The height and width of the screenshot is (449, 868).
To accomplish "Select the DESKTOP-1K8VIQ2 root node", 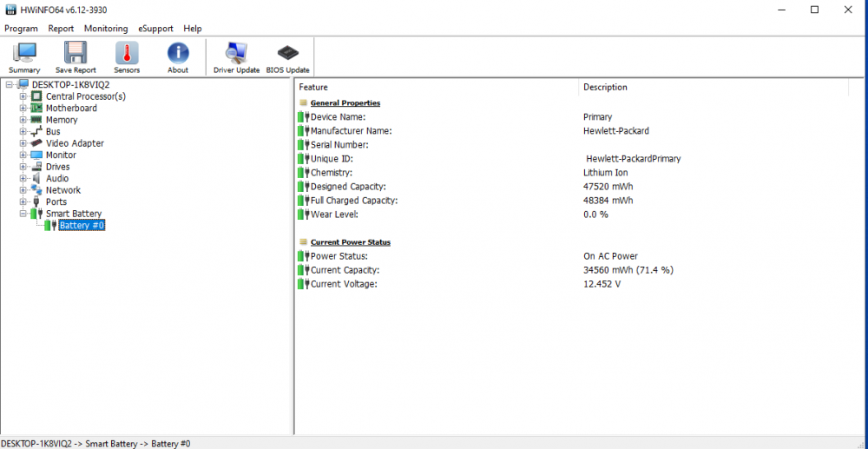I will pyautogui.click(x=70, y=84).
